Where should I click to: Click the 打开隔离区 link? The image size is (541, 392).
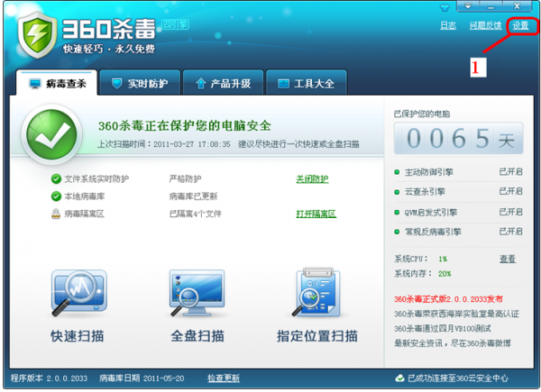tap(316, 214)
